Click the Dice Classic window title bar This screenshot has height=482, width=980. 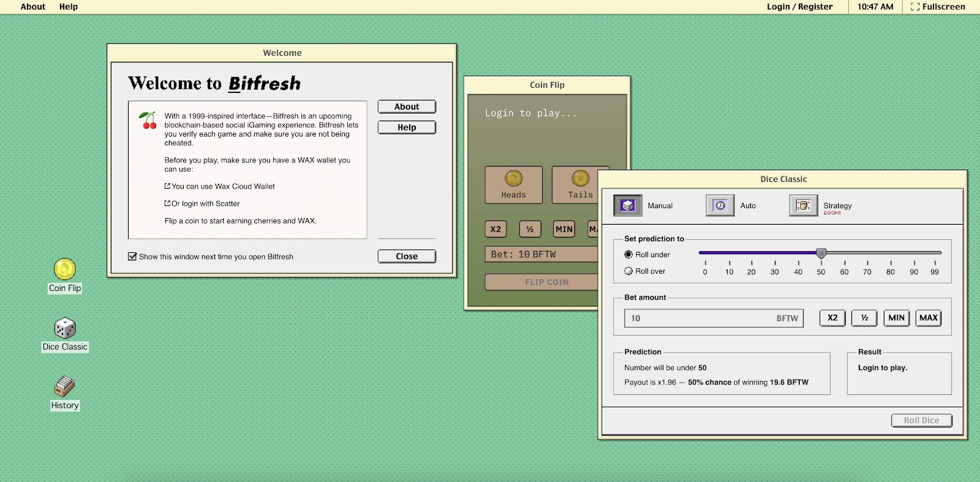click(x=783, y=179)
